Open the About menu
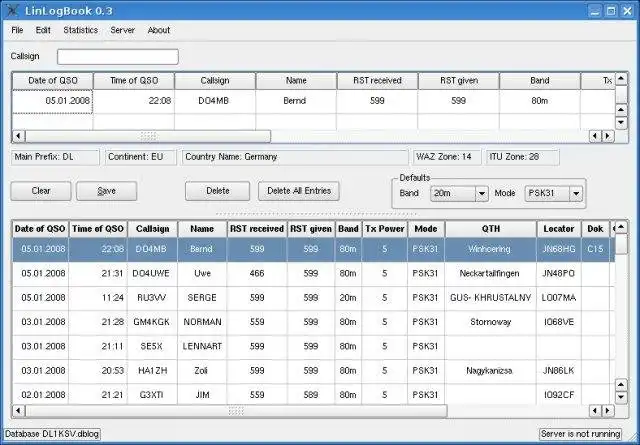 pos(159,30)
